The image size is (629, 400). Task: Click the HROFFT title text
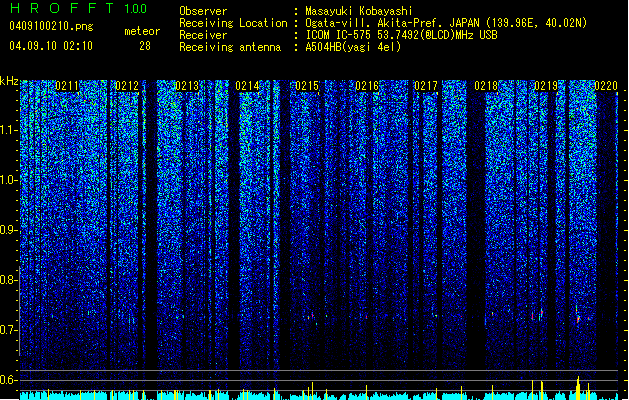tap(62, 8)
